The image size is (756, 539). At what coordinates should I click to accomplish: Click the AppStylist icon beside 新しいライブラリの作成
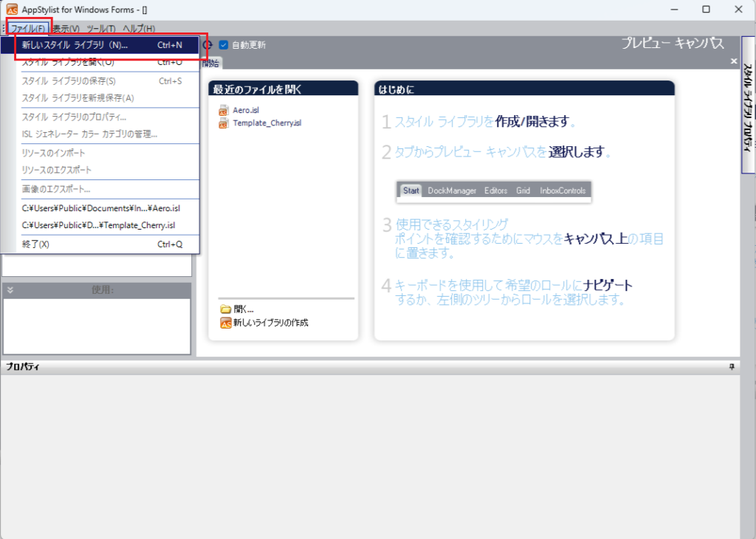225,323
